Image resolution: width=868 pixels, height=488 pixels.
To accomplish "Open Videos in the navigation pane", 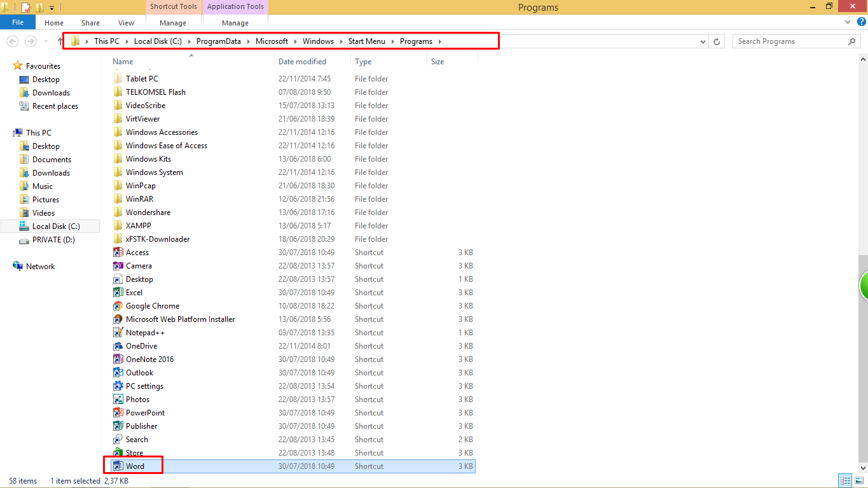I will pyautogui.click(x=44, y=213).
